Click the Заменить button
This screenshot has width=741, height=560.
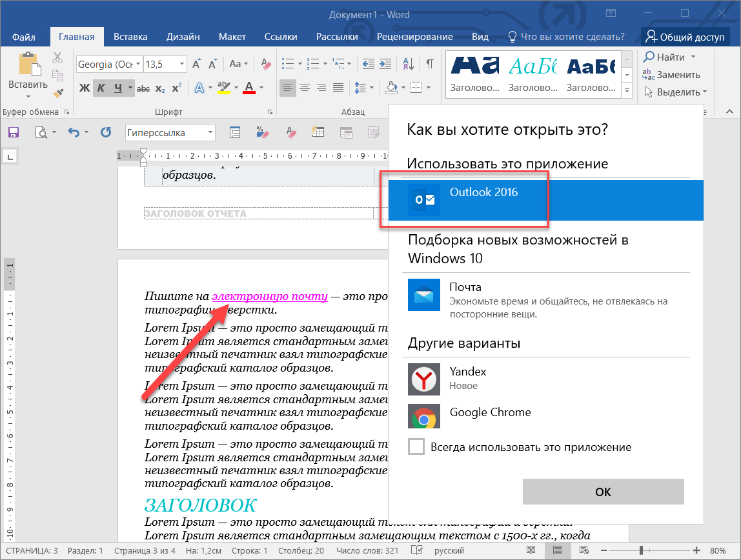671,75
